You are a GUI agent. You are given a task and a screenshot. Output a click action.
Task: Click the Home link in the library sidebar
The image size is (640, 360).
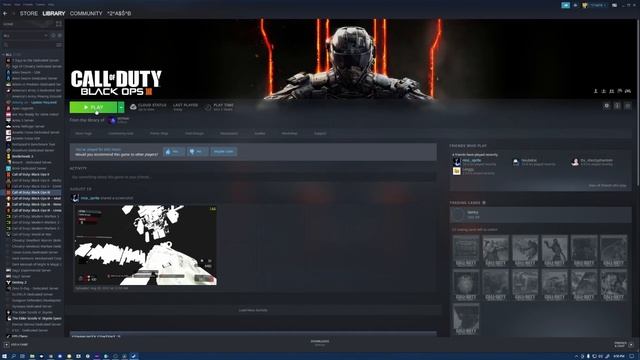click(8, 24)
